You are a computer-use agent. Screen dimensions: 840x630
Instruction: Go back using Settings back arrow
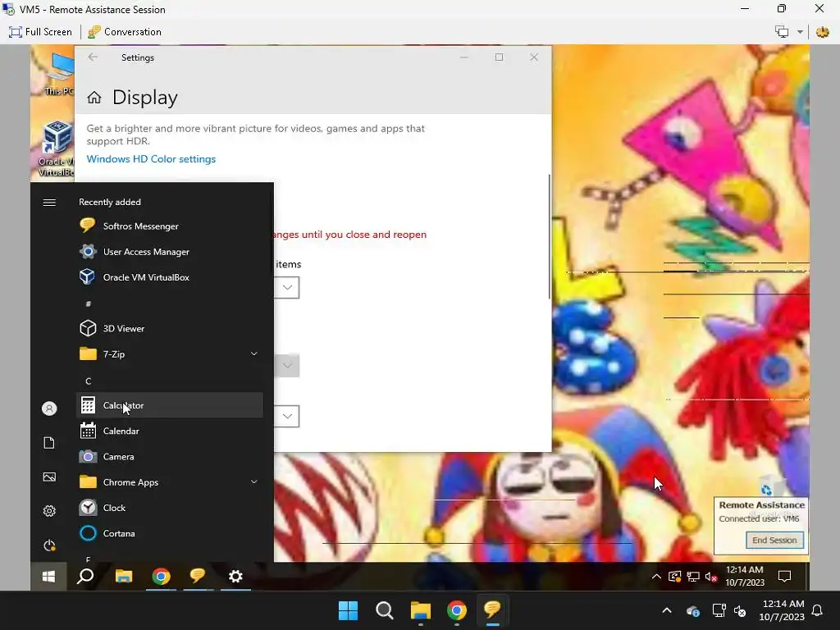point(93,57)
